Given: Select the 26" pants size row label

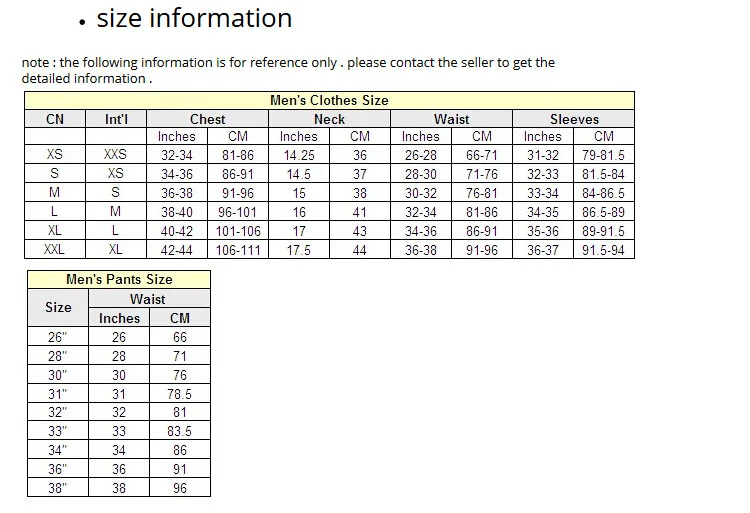Looking at the screenshot, I should point(58,337).
